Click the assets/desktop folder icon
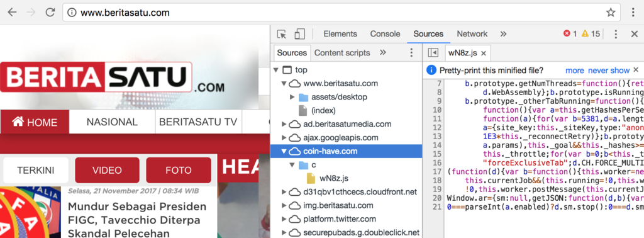 coord(303,97)
